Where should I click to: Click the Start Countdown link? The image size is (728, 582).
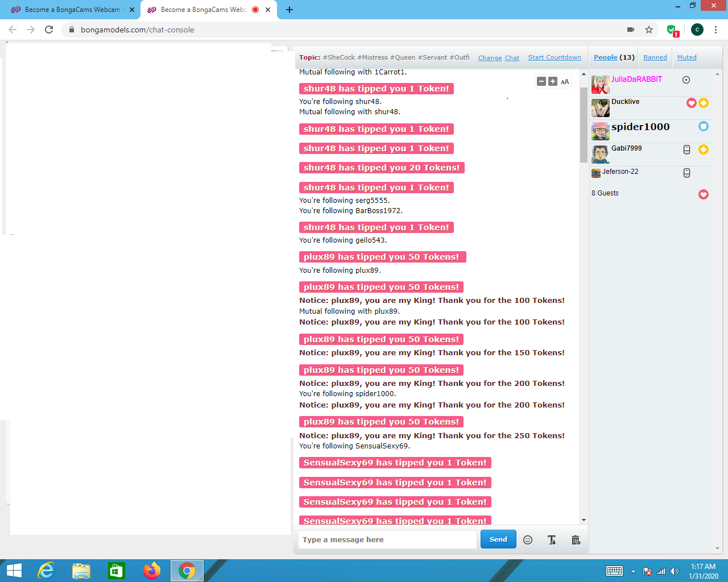(555, 57)
